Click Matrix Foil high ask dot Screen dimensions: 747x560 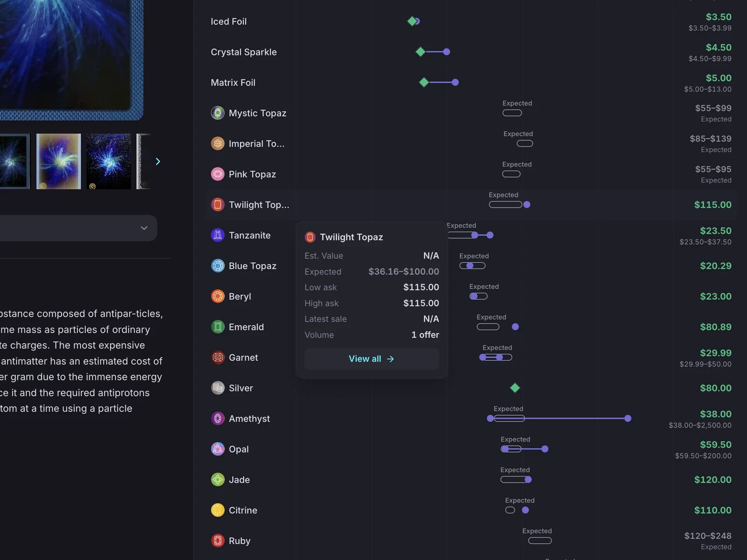pos(455,82)
